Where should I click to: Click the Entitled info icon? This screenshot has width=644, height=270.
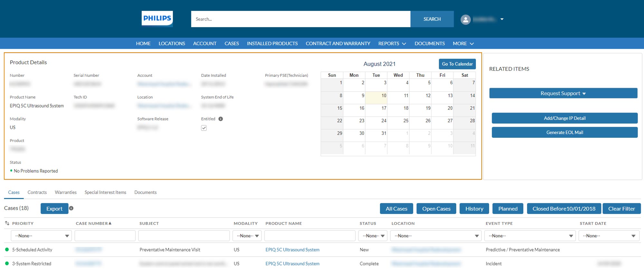click(221, 119)
